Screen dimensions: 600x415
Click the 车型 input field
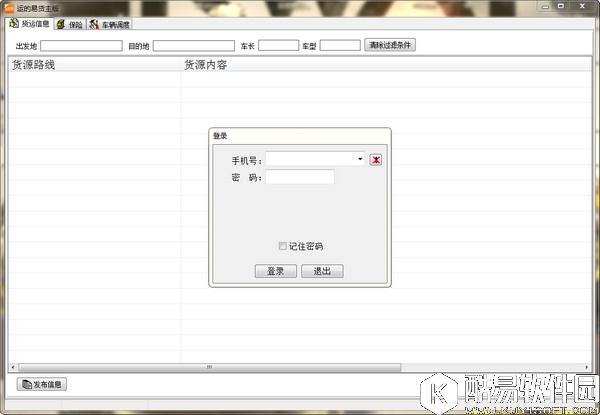click(340, 46)
